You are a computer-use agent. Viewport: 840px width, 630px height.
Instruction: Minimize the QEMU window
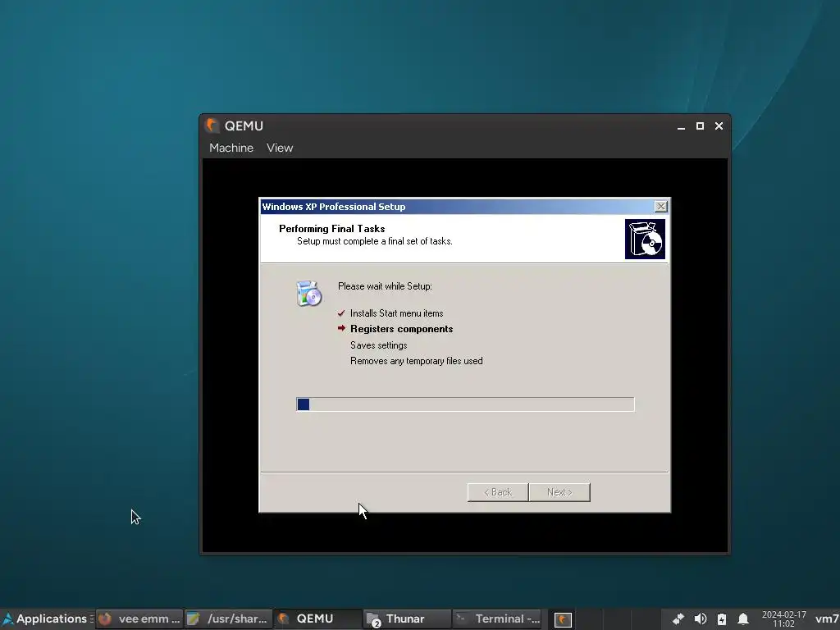tap(681, 126)
